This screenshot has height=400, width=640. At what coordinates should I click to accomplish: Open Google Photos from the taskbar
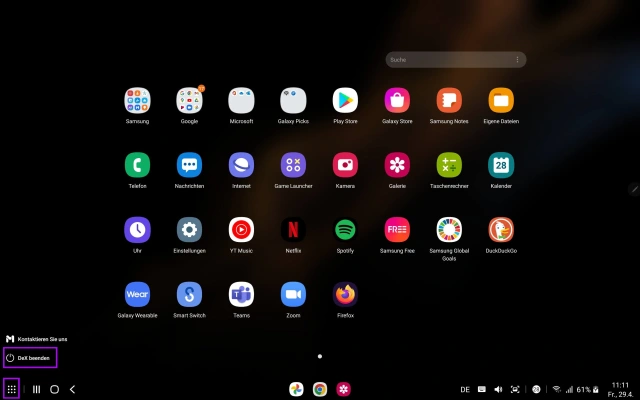296,389
